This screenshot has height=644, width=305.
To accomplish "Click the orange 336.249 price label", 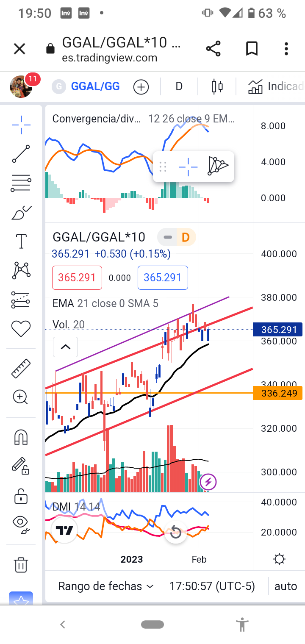I will coord(277,393).
